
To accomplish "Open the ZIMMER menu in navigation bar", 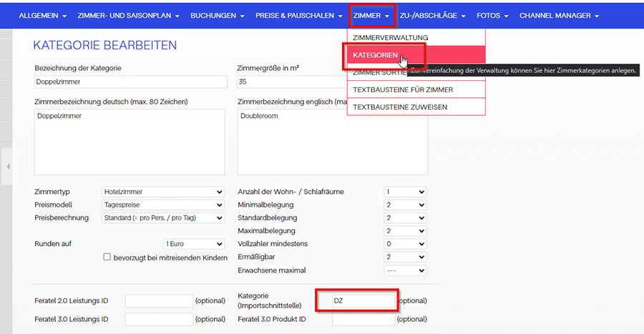I will [x=371, y=15].
